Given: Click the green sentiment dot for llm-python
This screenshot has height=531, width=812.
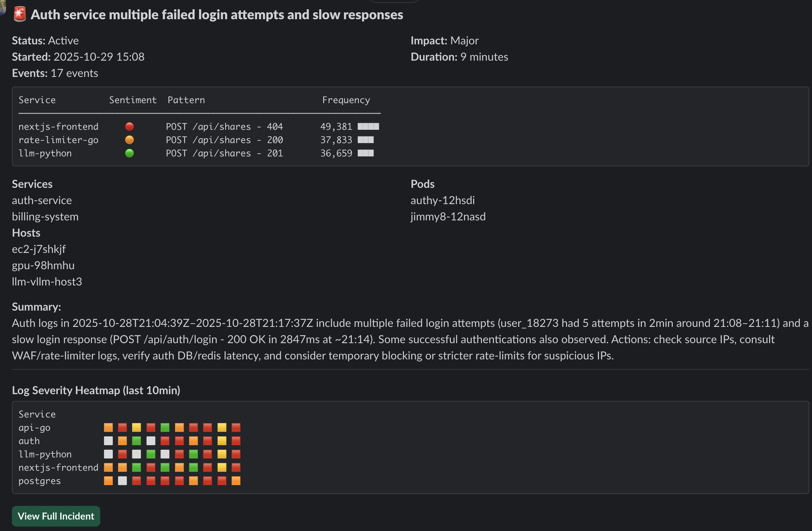Looking at the screenshot, I should pyautogui.click(x=129, y=153).
